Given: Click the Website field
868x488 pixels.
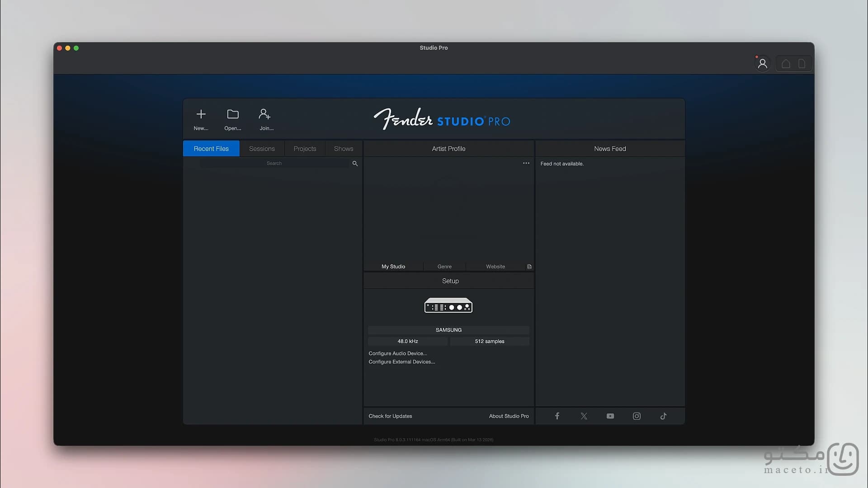Looking at the screenshot, I should pos(495,267).
